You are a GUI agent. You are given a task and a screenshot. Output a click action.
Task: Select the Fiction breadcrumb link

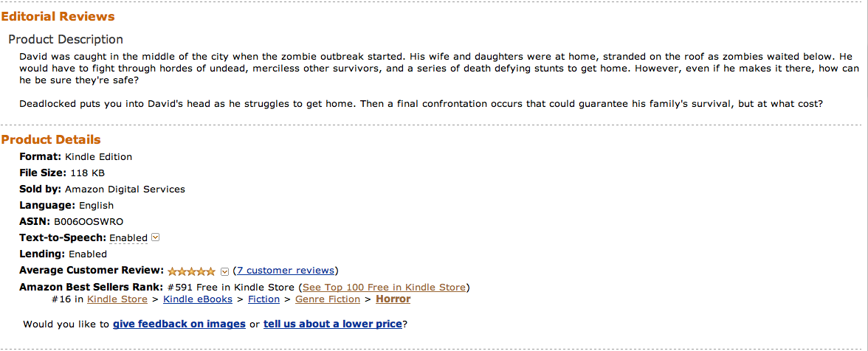263,299
